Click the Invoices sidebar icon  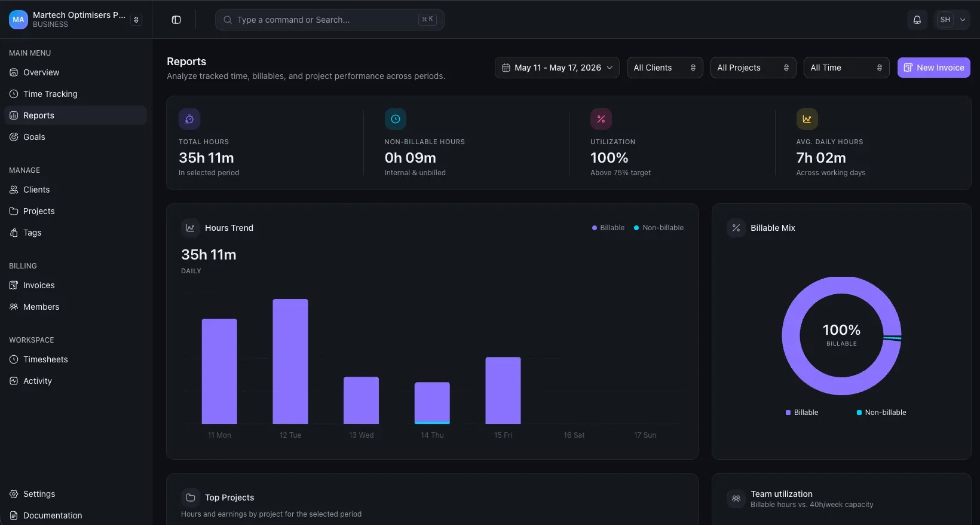click(14, 285)
